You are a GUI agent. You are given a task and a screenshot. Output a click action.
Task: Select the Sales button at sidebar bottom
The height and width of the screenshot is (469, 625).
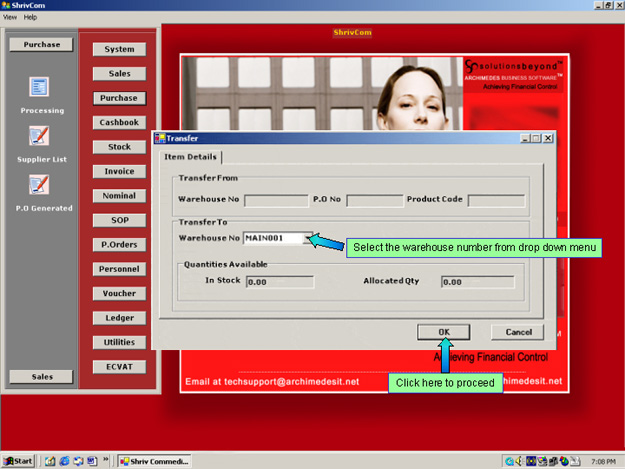pos(41,377)
